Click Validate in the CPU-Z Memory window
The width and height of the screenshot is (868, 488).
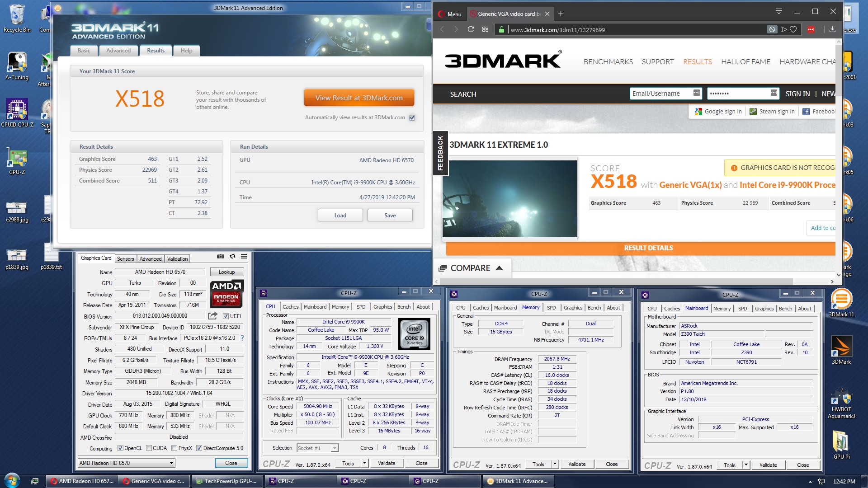[576, 464]
